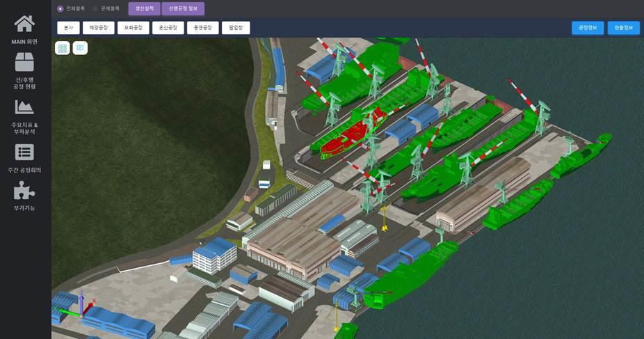Open 부가기능 puzzle piece icon
This screenshot has width=644, height=339.
24,190
